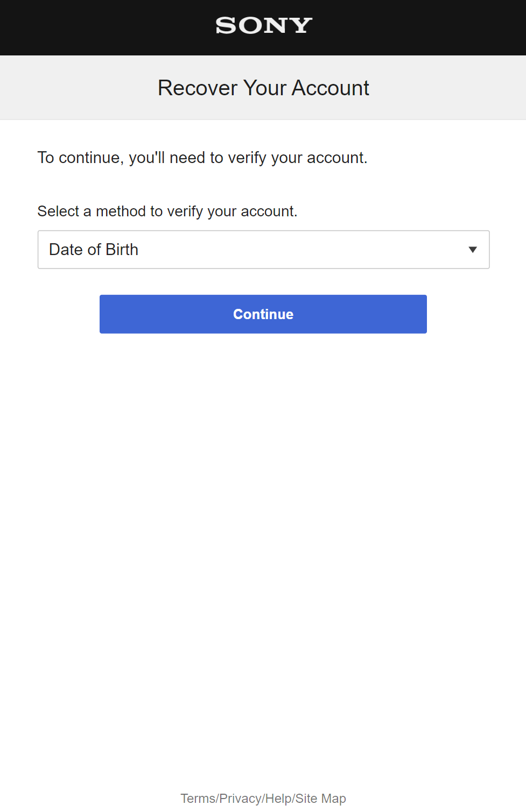Click the word 'Recover' in the page title

pos(198,88)
